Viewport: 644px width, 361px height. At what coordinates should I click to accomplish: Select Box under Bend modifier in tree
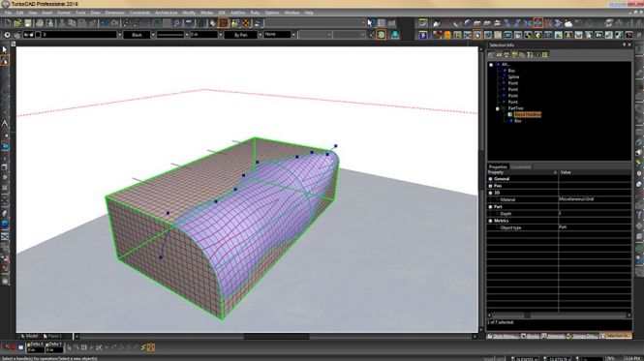[x=518, y=121]
